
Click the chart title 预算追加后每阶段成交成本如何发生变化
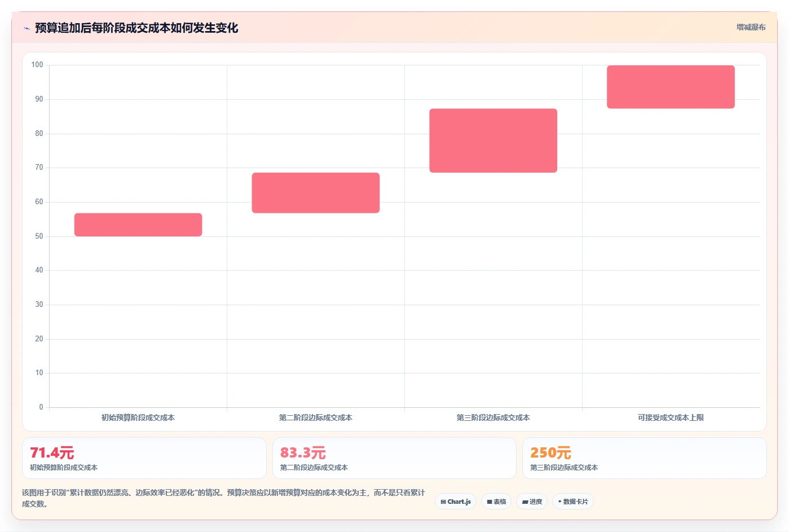[x=136, y=28]
